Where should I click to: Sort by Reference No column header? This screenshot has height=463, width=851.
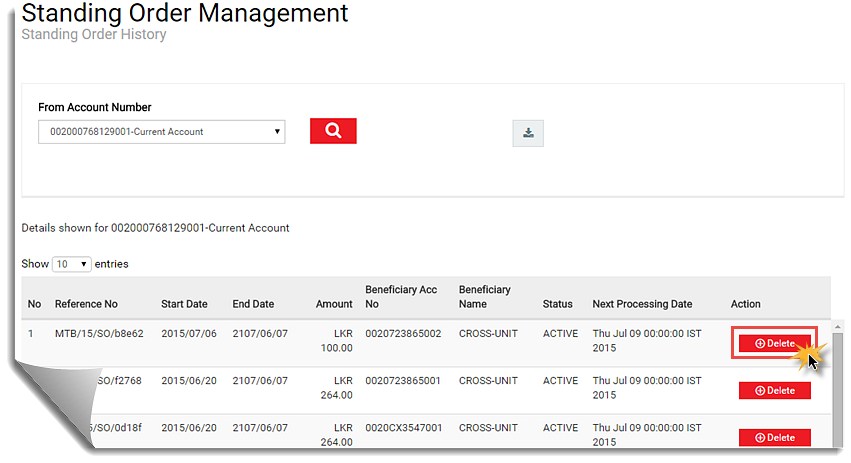[x=86, y=304]
